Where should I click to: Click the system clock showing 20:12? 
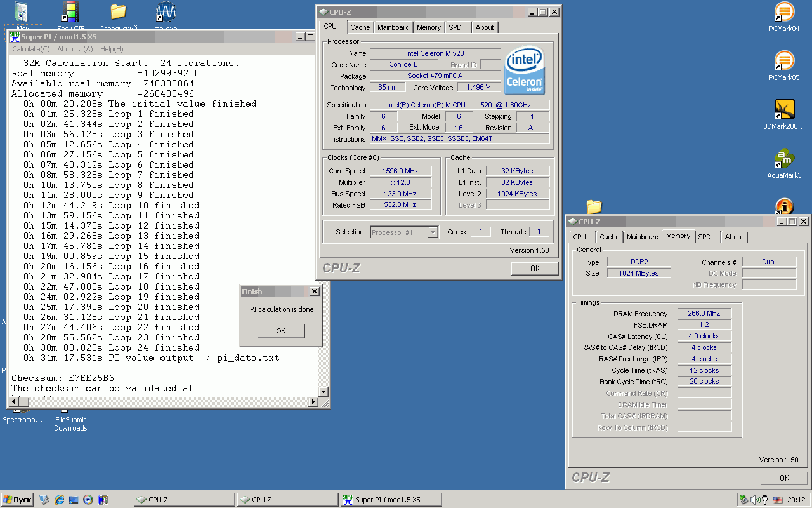(797, 500)
